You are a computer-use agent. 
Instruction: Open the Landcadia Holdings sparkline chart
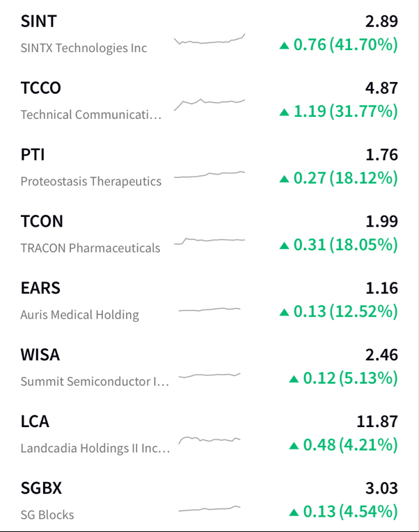(x=209, y=440)
